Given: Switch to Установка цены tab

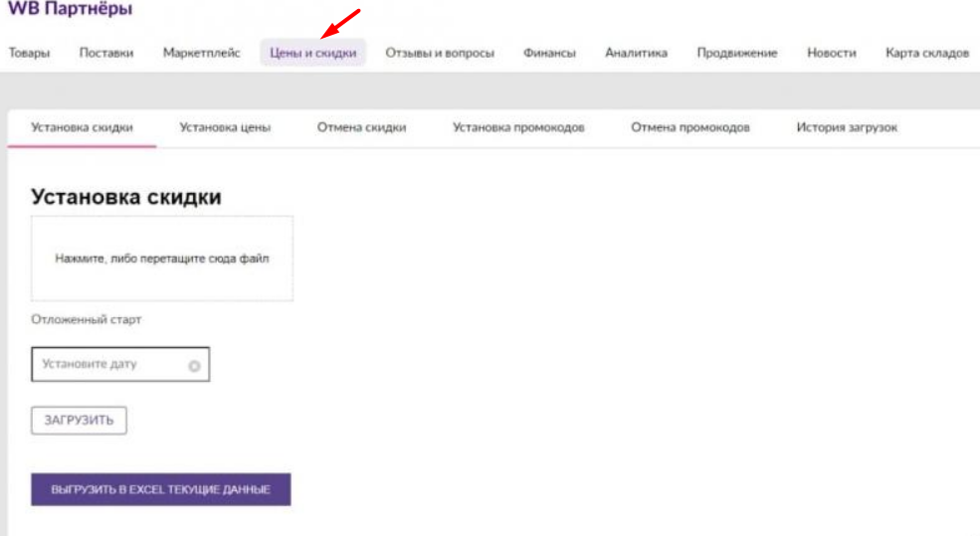Looking at the screenshot, I should pos(225,127).
